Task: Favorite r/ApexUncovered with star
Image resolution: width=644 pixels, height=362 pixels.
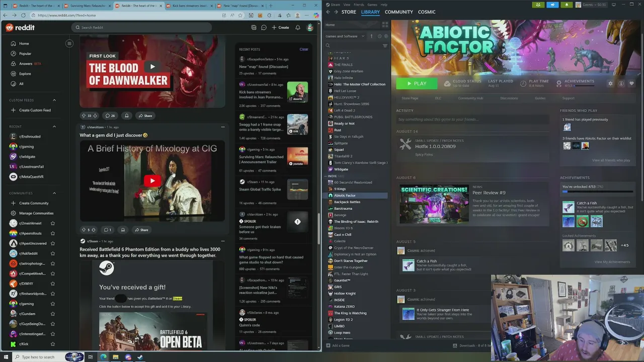Action: 53,243
